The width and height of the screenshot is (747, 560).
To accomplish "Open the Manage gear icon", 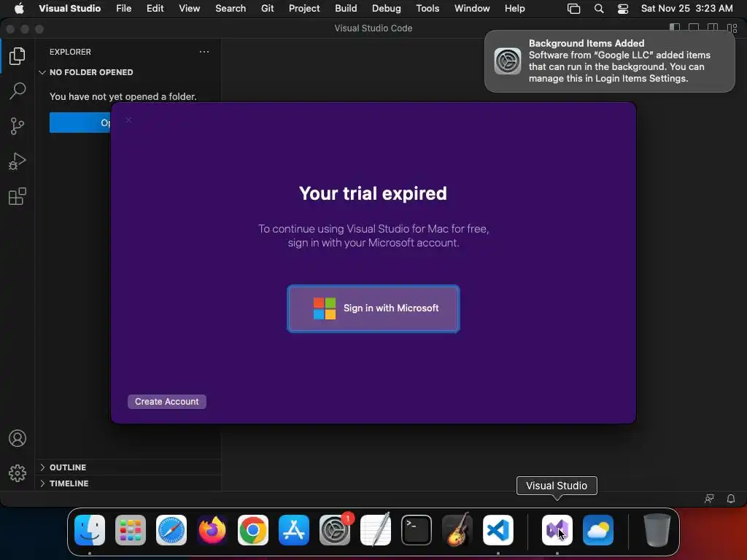I will (x=18, y=472).
